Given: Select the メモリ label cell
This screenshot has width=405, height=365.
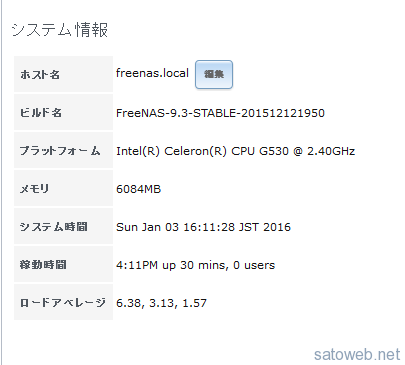Looking at the screenshot, I should coord(63,188).
